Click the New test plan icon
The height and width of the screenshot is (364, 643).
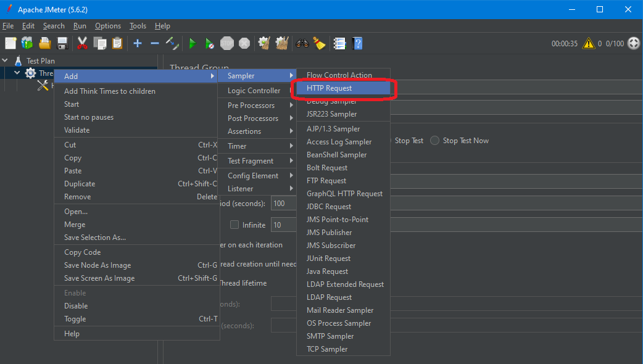[10, 43]
